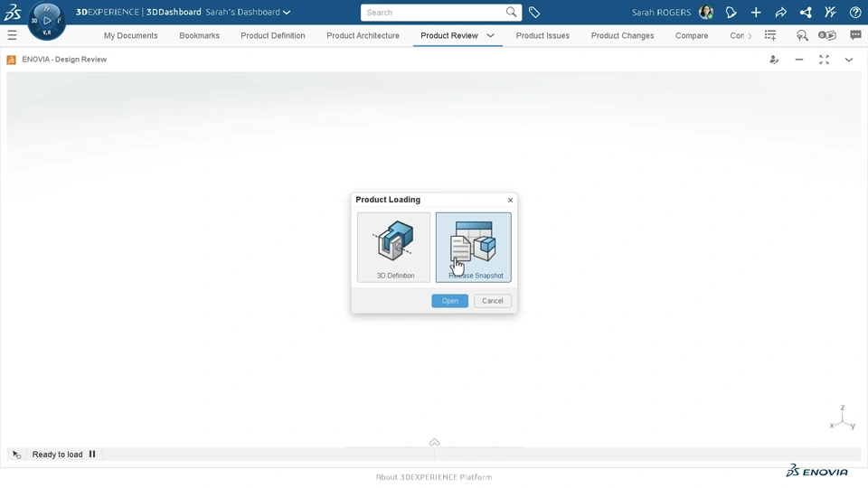Click the XYZ axis triad
This screenshot has height=488, width=868.
click(843, 418)
